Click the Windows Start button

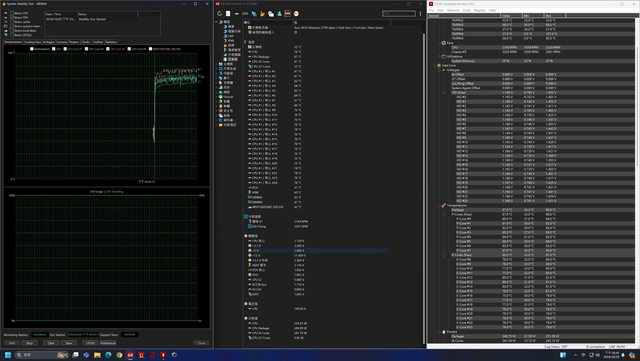(8, 355)
